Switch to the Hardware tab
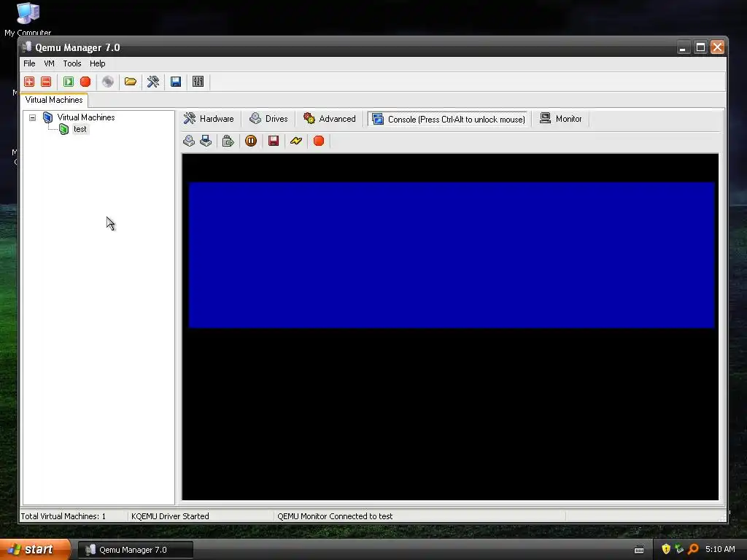The image size is (747, 560). (209, 119)
